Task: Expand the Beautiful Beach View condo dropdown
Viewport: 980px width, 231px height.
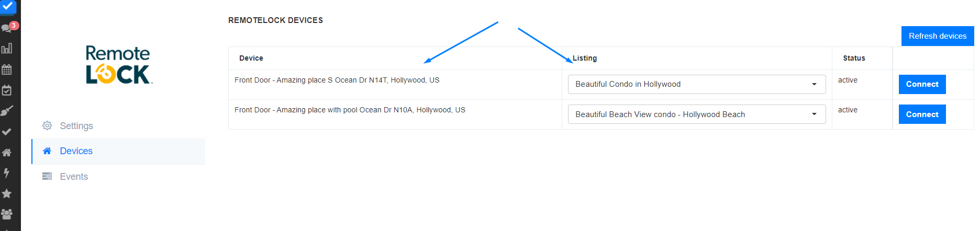Action: point(696,114)
